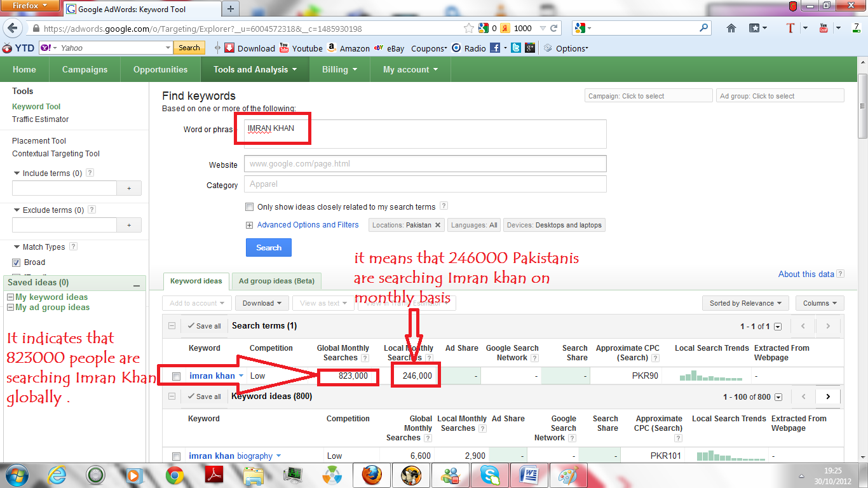Open Adobe Reader from the taskbar
The height and width of the screenshot is (488, 868).
click(x=214, y=475)
